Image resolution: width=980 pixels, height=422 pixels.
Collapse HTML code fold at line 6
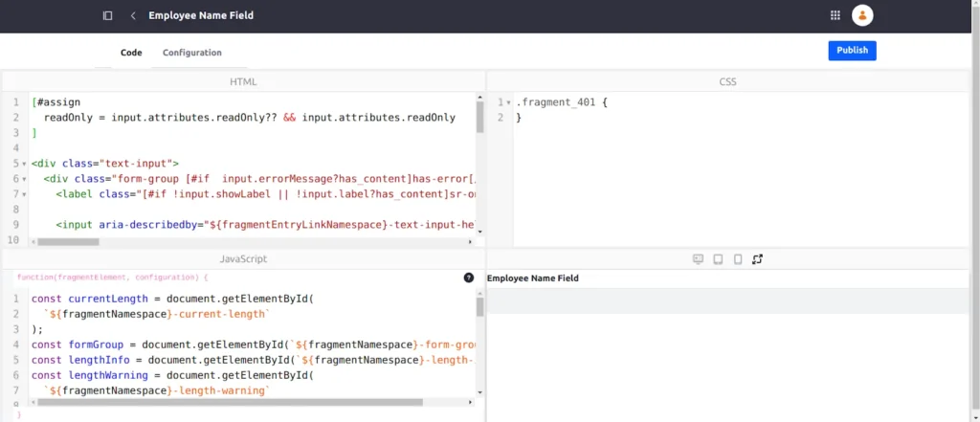click(x=24, y=180)
